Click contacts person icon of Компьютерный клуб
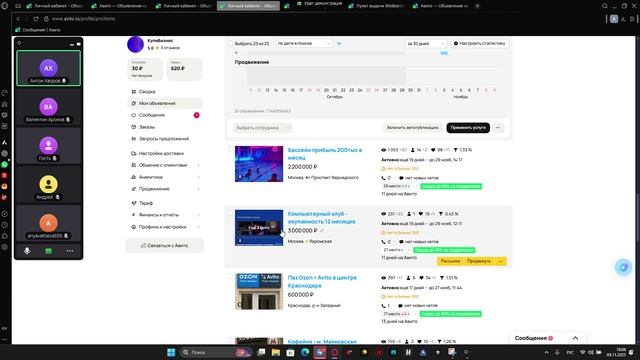The width and height of the screenshot is (640, 360). 409,214
